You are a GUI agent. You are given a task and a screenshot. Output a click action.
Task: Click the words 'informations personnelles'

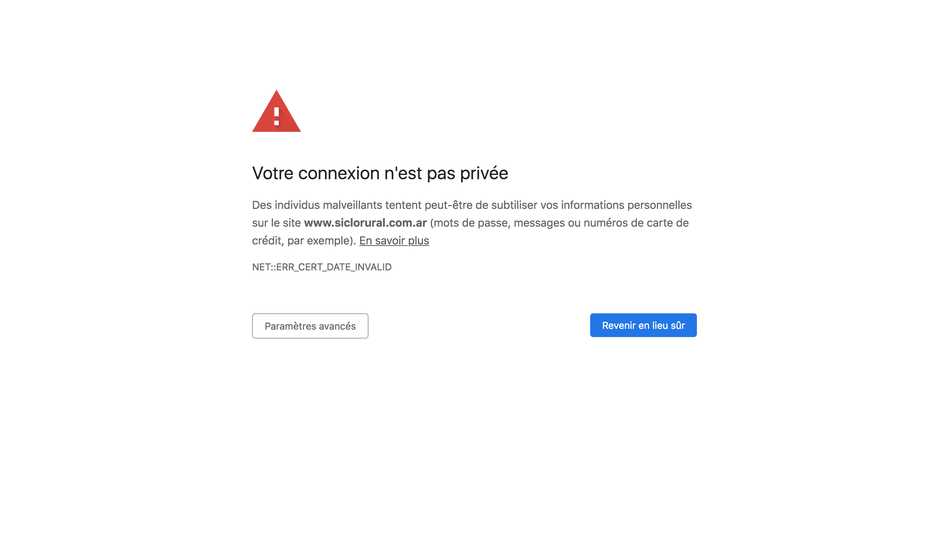point(626,205)
